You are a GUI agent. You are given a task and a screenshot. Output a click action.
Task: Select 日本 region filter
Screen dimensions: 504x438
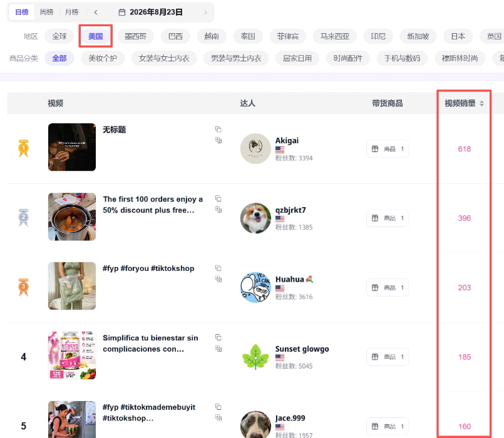coord(458,36)
